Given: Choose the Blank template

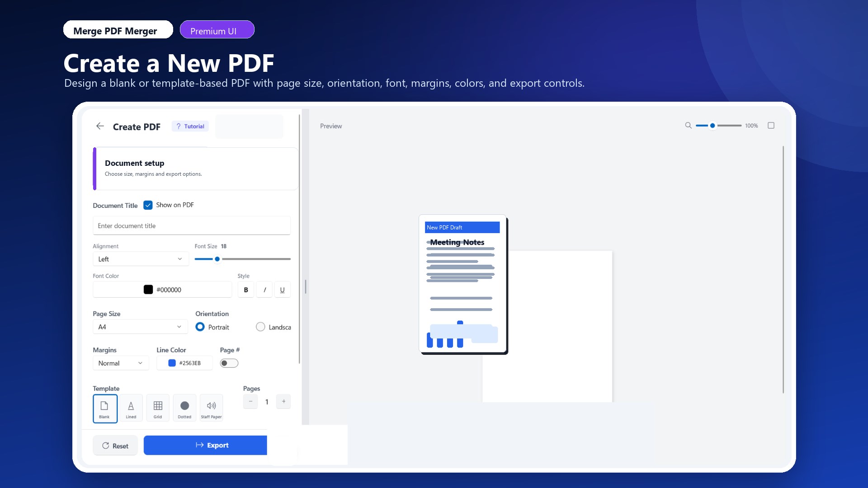Looking at the screenshot, I should point(105,408).
